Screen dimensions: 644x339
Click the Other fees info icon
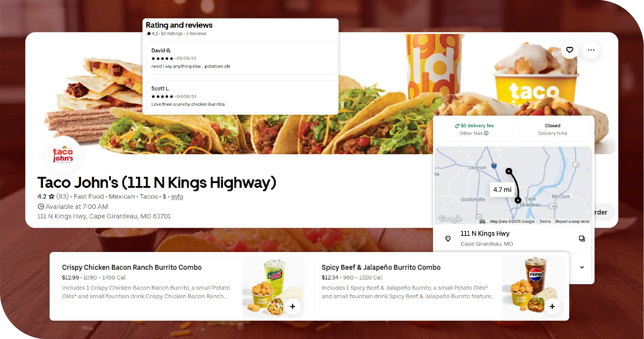486,133
